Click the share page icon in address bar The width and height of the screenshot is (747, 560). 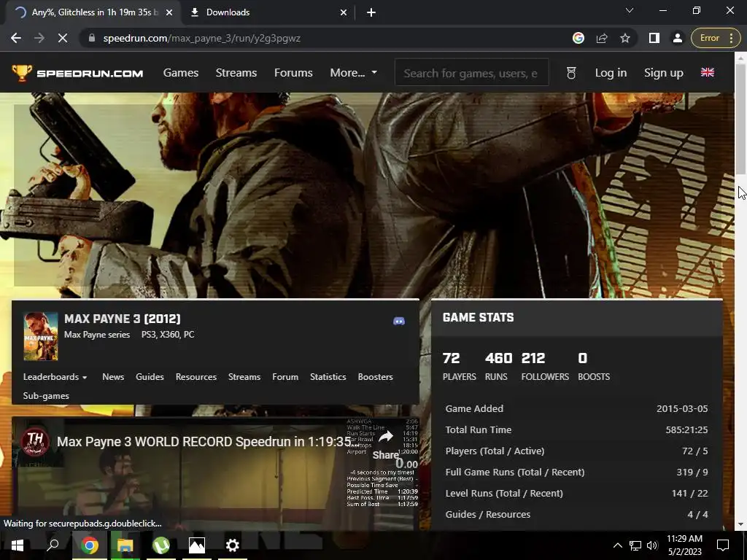pos(602,38)
